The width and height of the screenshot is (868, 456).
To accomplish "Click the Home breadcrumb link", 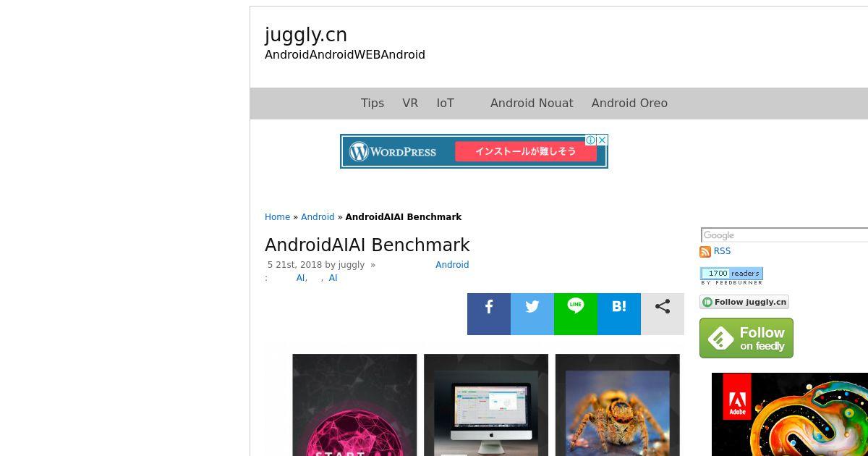I will click(277, 217).
